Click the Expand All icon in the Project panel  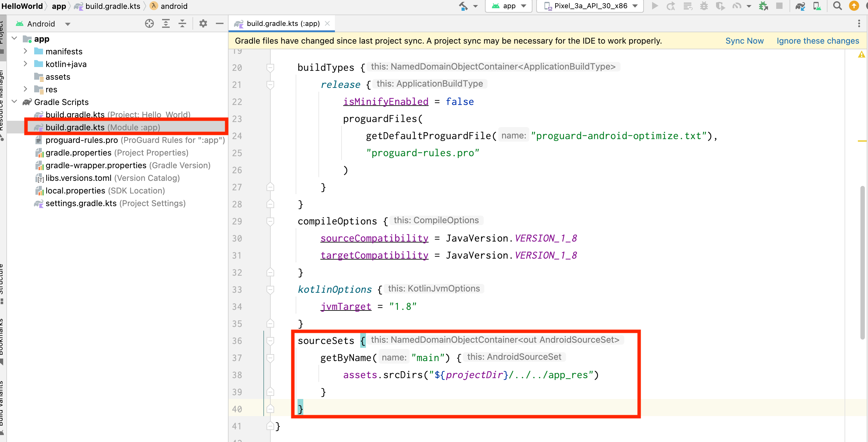point(166,24)
